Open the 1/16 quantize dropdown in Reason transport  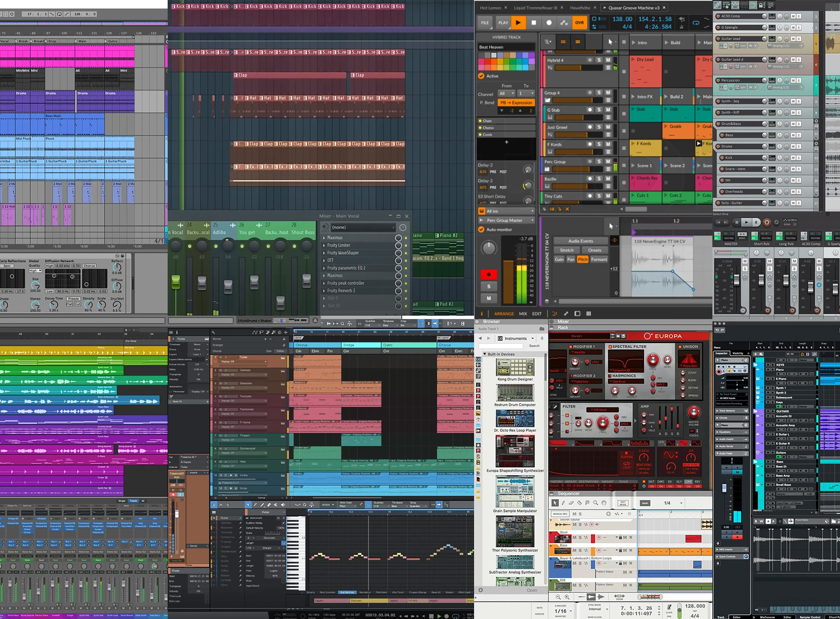pyautogui.click(x=564, y=611)
